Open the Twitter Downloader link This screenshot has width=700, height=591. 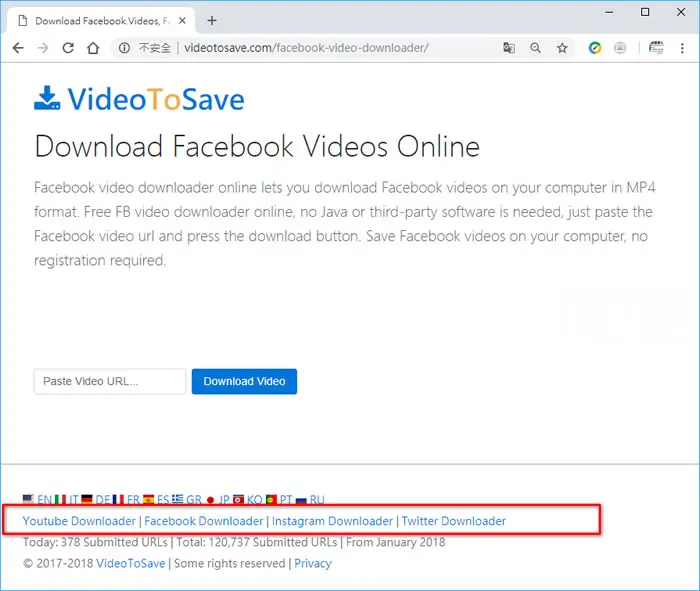(454, 521)
